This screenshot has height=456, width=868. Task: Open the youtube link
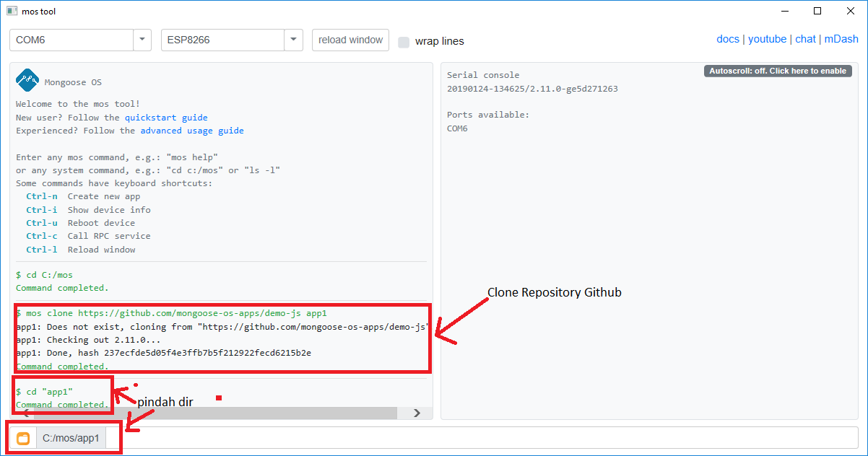coord(767,39)
